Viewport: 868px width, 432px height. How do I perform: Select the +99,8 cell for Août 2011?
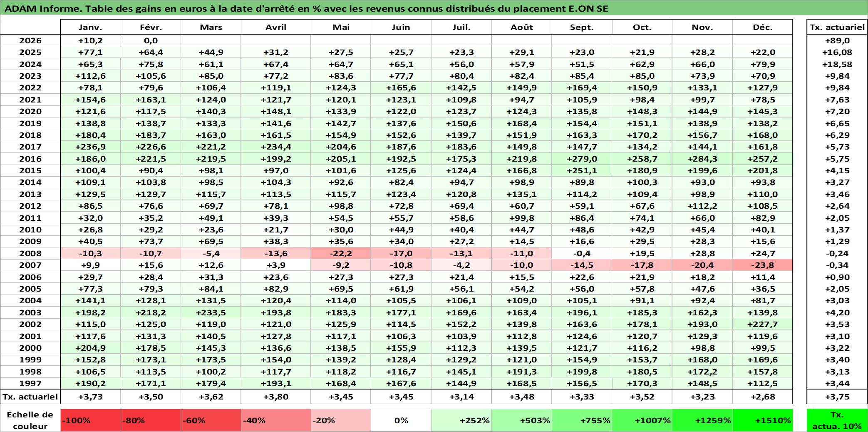(522, 218)
